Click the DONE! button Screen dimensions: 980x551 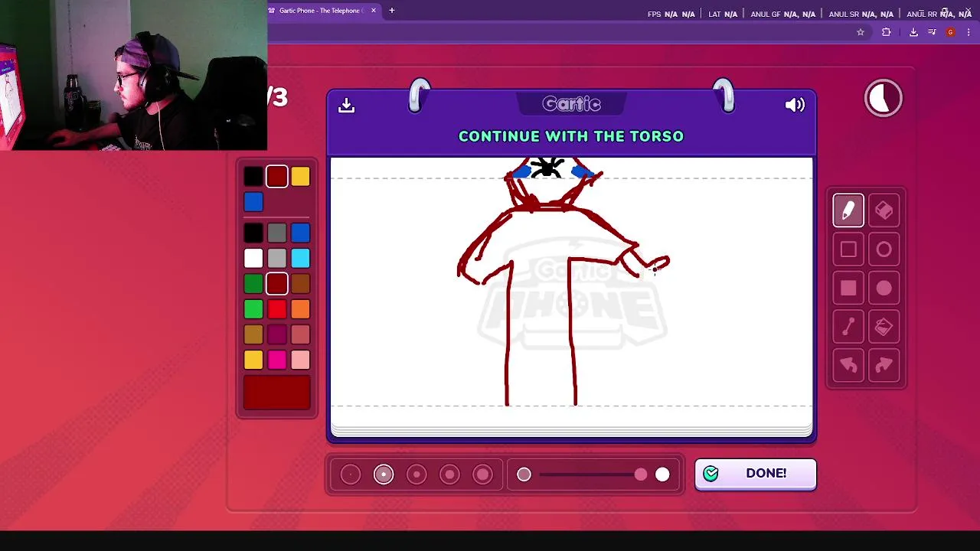[756, 474]
